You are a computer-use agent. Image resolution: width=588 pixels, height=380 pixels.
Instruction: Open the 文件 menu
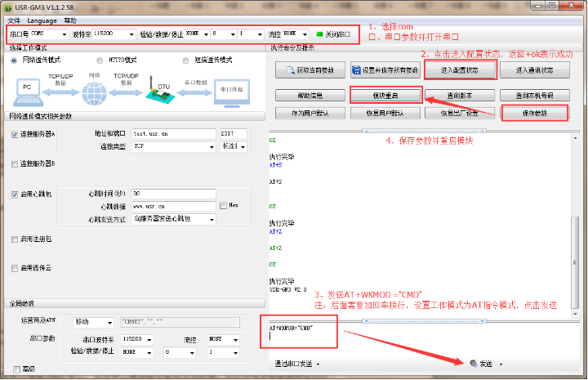(12, 20)
